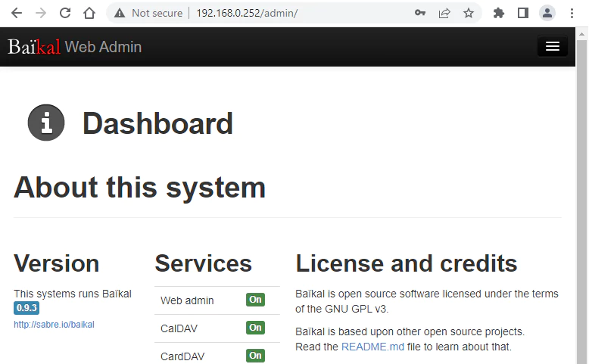Viewport: 589px width, 364px height.
Task: Click the CalDAV On badge
Action: pyautogui.click(x=255, y=328)
